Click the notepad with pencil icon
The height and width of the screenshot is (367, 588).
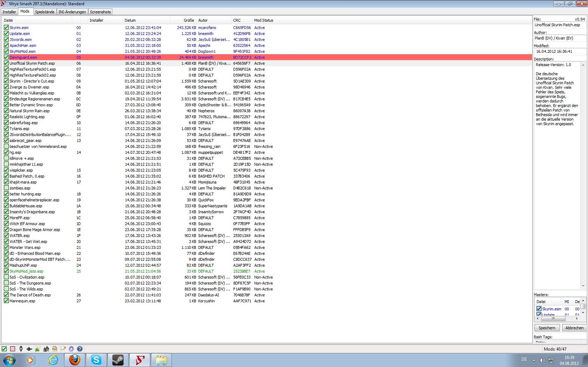63,349
